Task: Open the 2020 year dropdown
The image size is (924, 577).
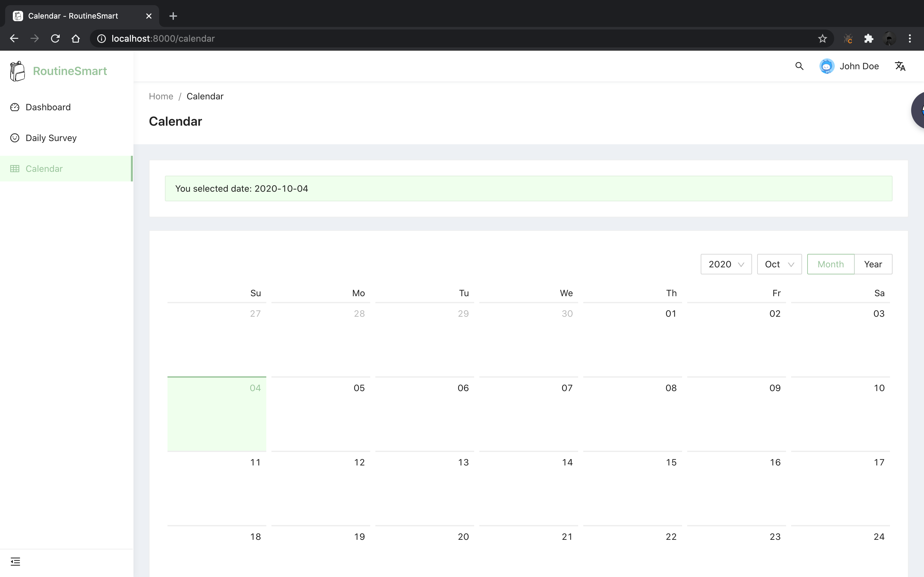Action: coord(726,264)
